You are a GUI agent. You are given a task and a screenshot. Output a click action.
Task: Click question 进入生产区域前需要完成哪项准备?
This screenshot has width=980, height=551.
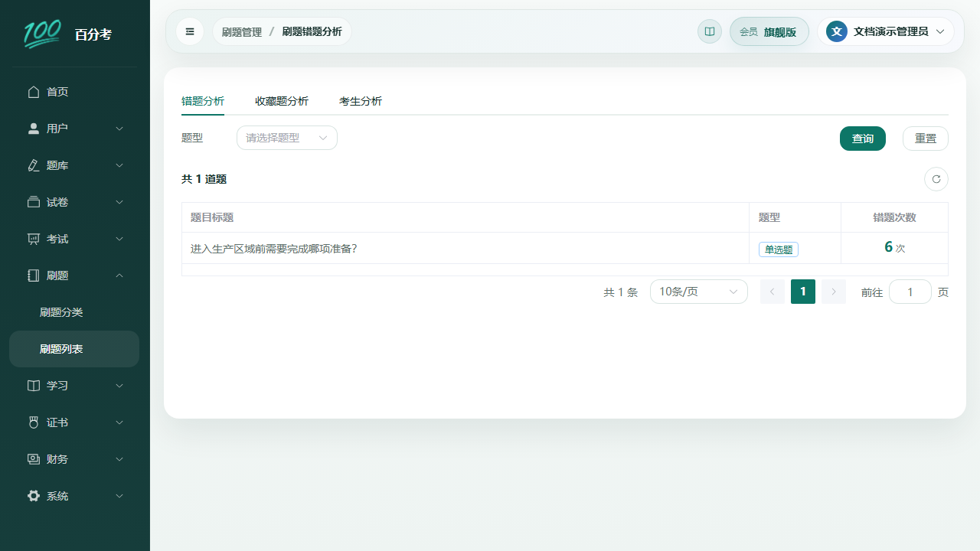point(274,249)
